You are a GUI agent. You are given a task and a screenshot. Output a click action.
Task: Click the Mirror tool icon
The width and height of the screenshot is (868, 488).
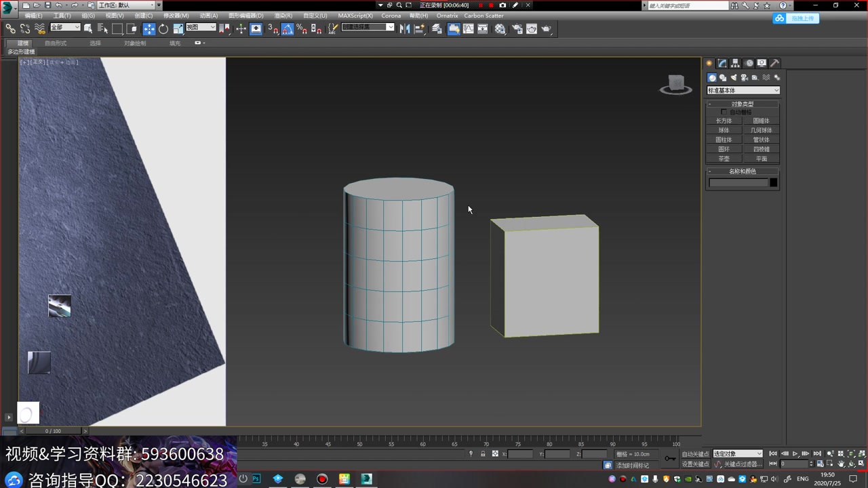click(x=405, y=28)
